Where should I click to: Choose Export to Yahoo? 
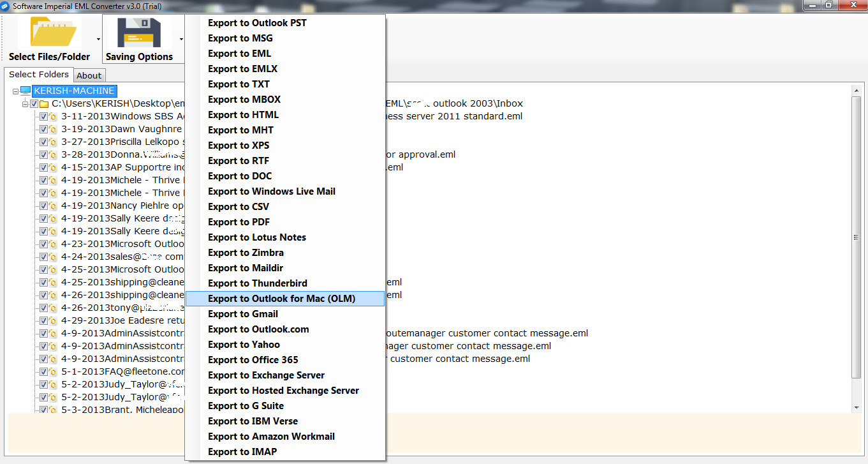(x=285, y=345)
